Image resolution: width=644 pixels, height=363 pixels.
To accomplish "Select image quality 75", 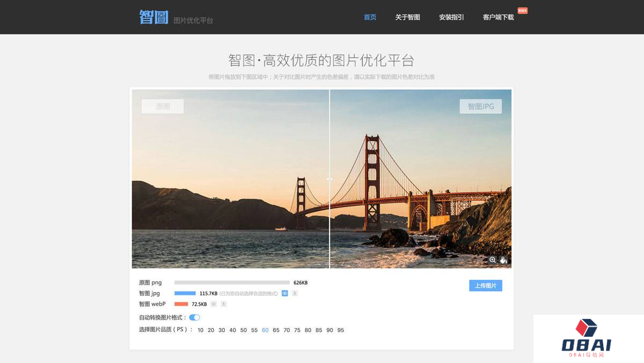I will [297, 330].
